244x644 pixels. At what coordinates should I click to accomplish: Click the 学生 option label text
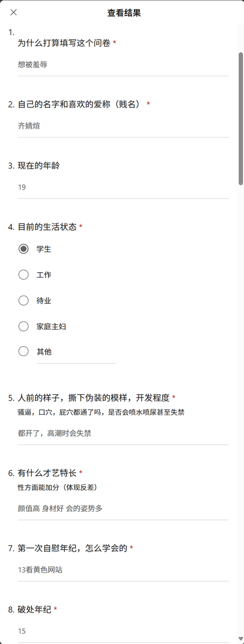44,249
